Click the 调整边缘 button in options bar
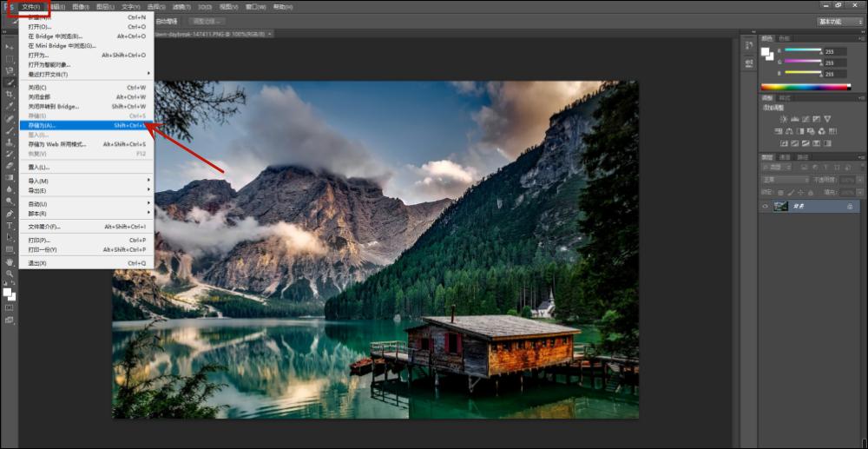Viewport: 868px width, 449px height. pos(208,21)
